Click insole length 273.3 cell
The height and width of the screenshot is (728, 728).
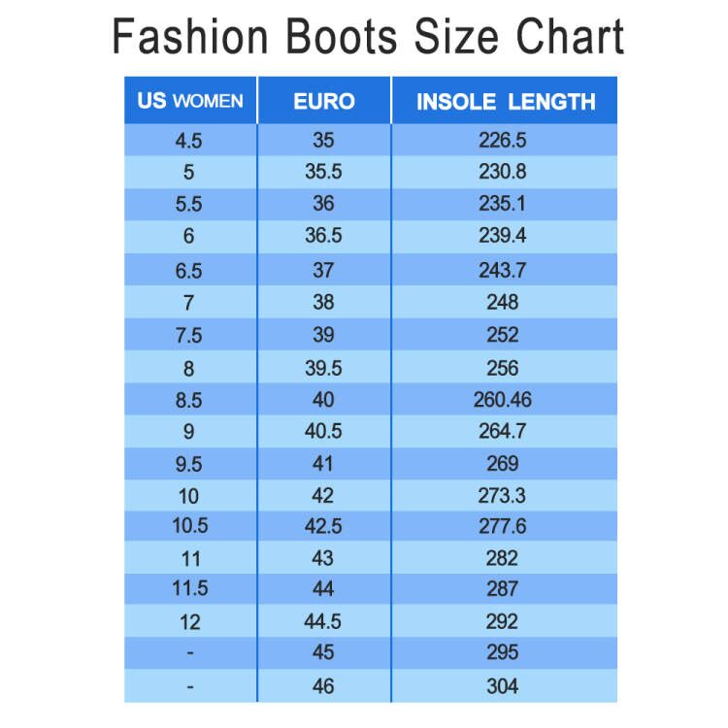tap(505, 495)
